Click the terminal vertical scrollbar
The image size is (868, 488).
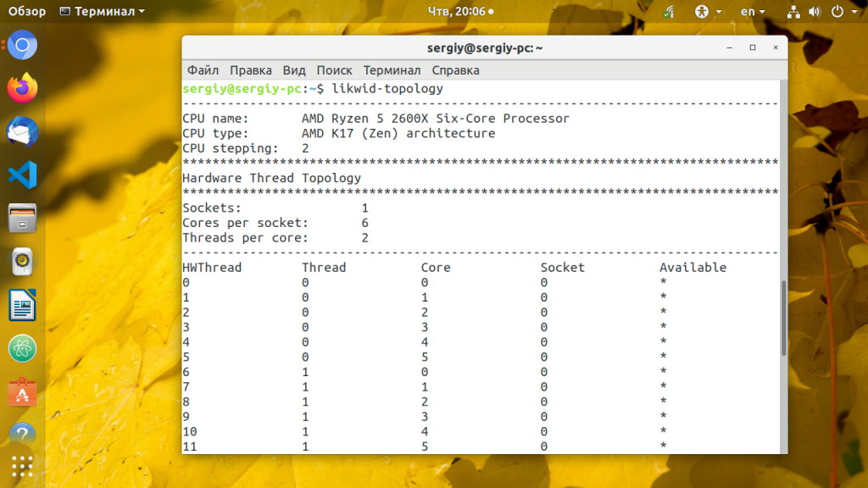click(782, 318)
